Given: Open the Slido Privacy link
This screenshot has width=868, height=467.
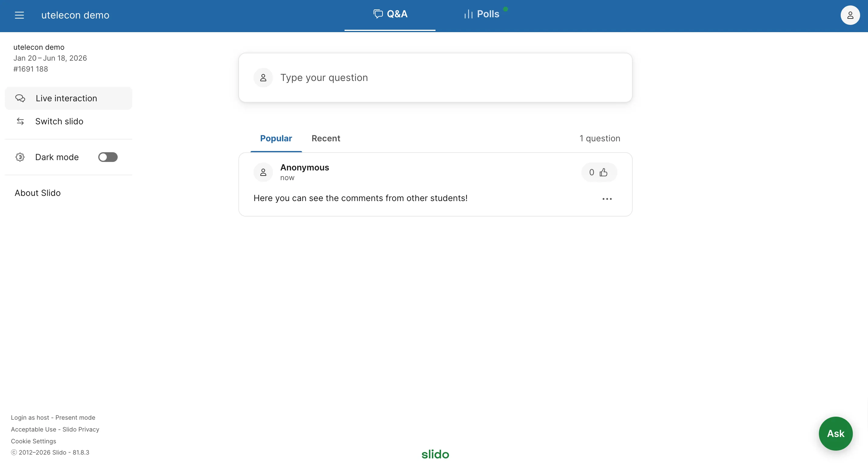Looking at the screenshot, I should pos(81,429).
